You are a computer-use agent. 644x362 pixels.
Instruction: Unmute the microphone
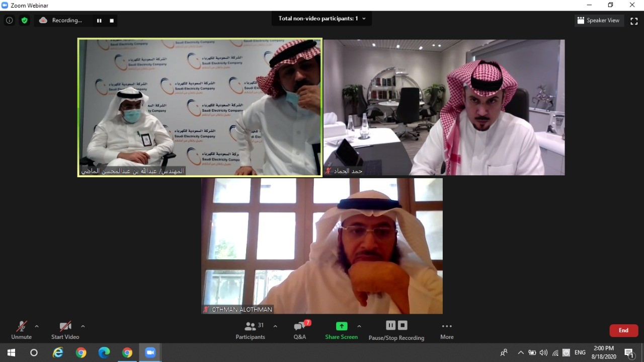[x=21, y=331]
